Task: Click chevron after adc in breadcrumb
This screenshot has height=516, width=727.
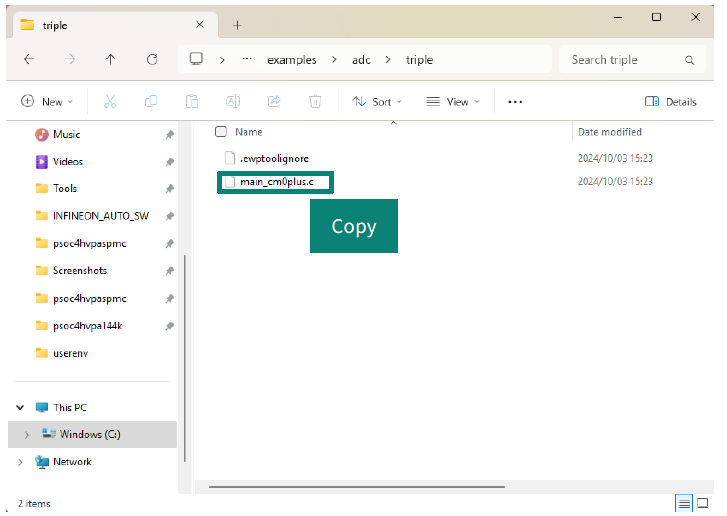Action: [x=388, y=60]
